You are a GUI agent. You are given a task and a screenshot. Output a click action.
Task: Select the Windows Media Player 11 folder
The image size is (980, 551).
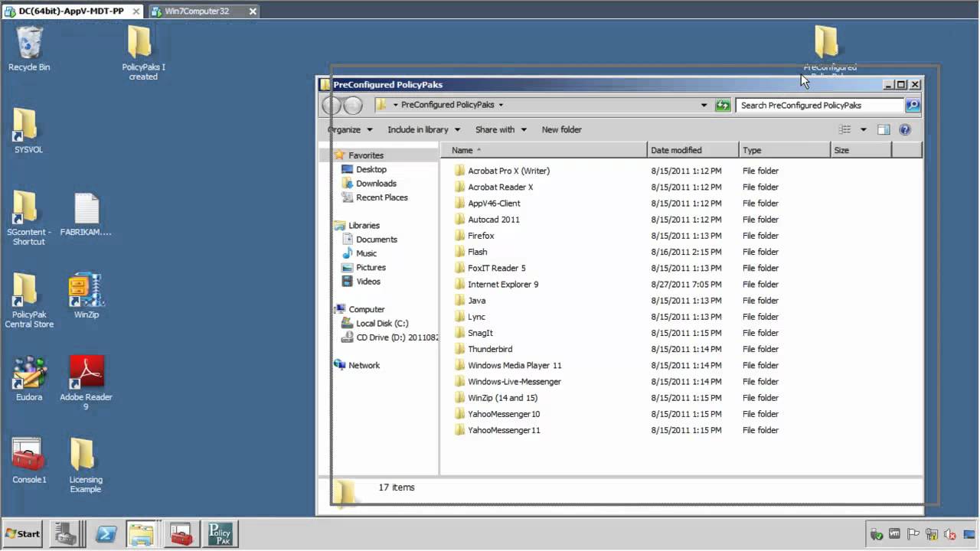click(x=514, y=365)
